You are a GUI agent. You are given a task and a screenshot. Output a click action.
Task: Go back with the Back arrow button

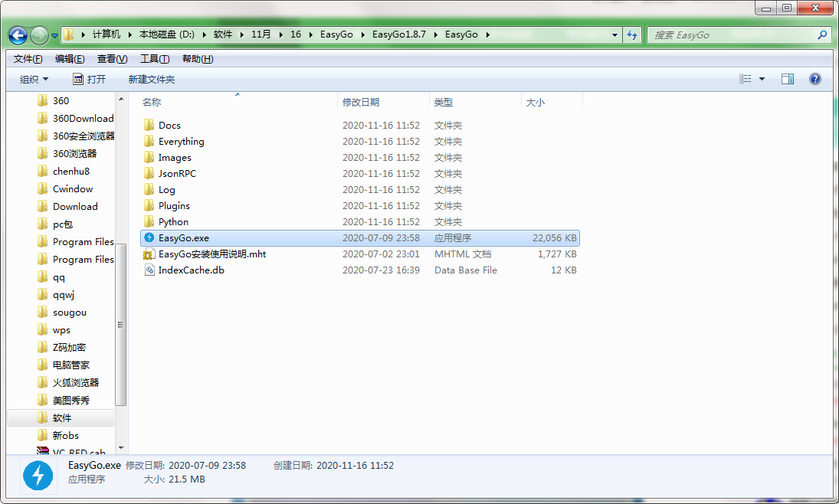[18, 35]
